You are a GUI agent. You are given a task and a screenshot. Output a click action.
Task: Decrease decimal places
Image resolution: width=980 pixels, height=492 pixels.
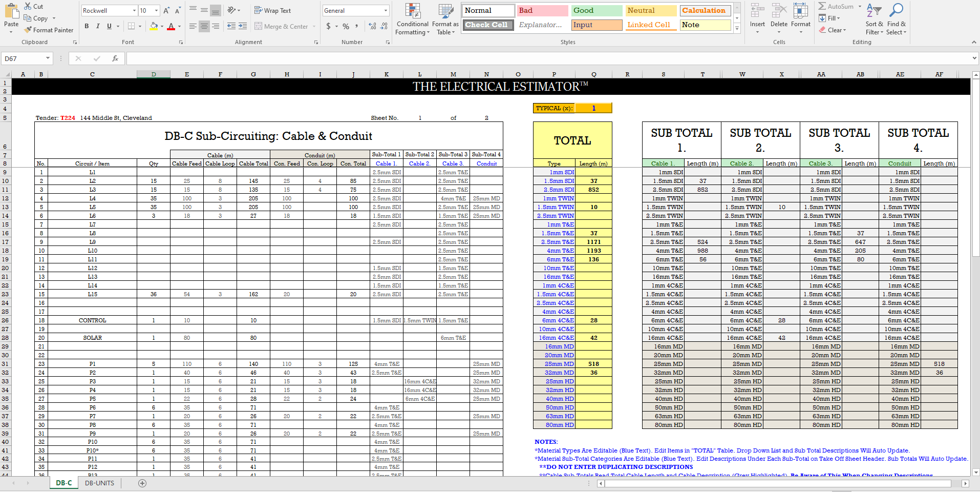tap(384, 26)
